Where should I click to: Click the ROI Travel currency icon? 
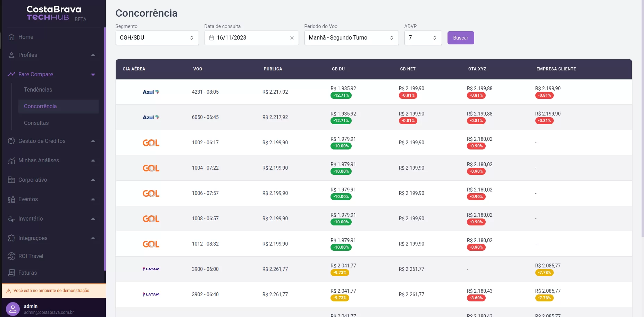[x=11, y=256]
